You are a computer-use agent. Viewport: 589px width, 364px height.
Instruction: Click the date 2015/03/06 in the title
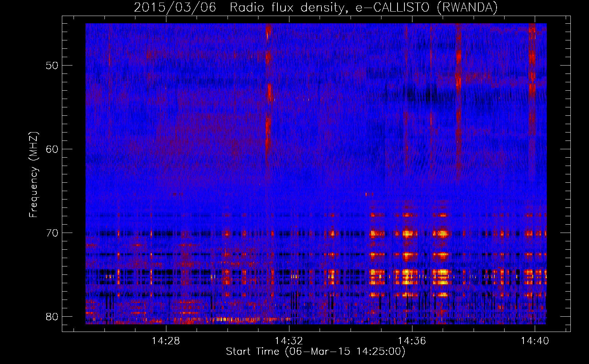(175, 7)
